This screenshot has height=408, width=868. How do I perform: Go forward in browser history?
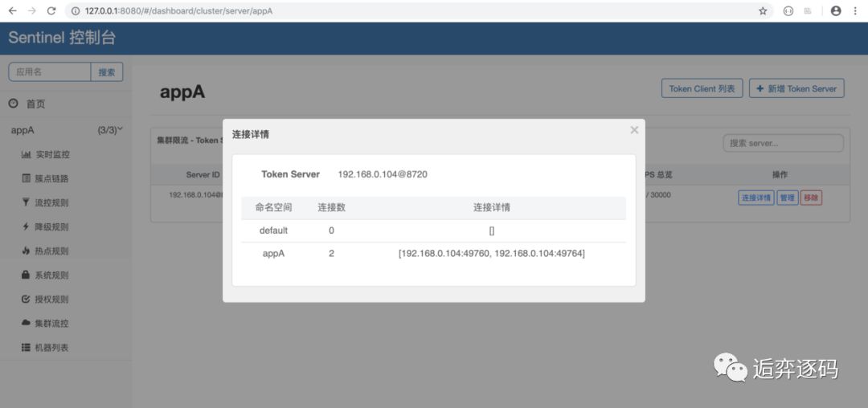31,11
